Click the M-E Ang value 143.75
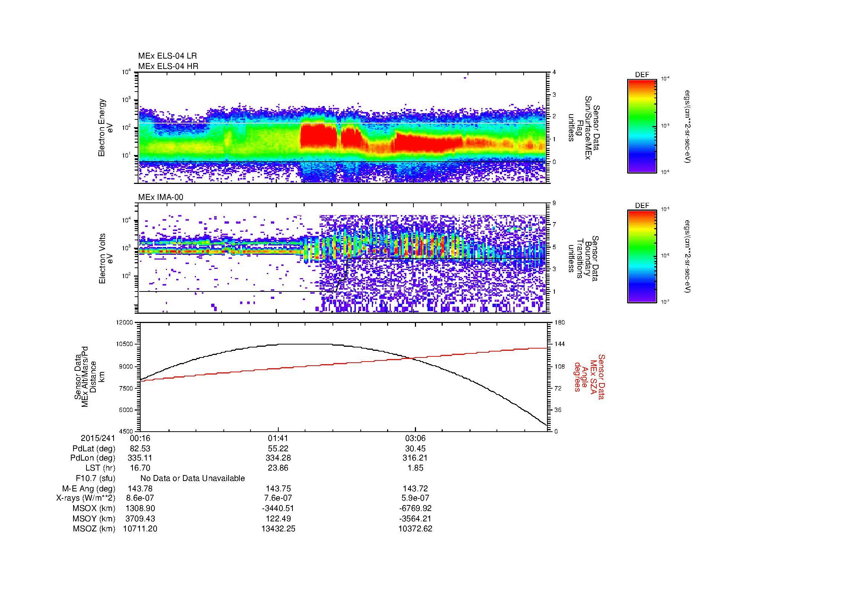 point(278,489)
